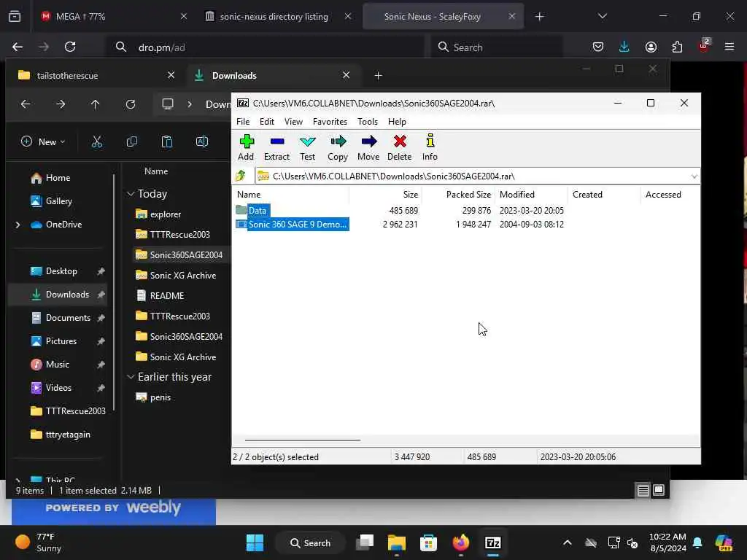747x560 pixels.
Task: Run Test on the archive
Action: (307, 147)
